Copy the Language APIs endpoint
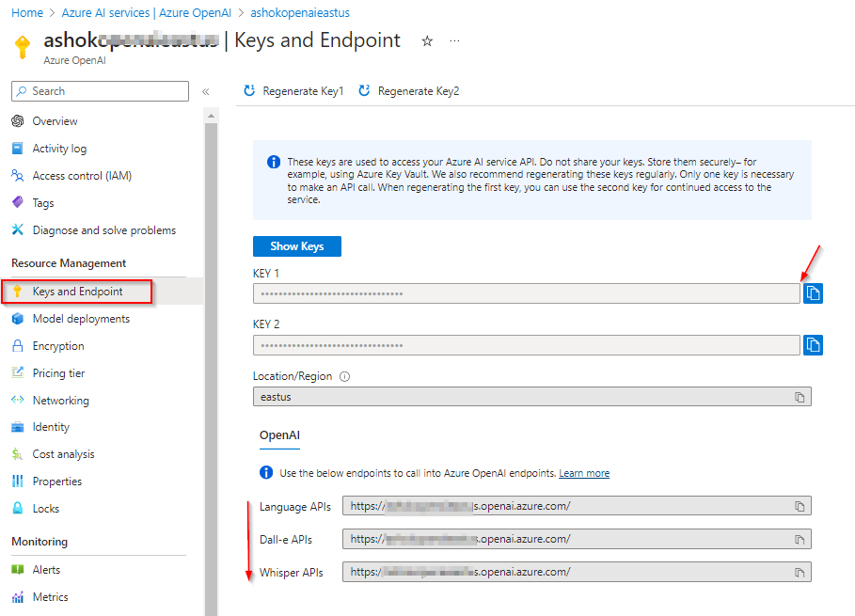The image size is (855, 616). tap(800, 506)
